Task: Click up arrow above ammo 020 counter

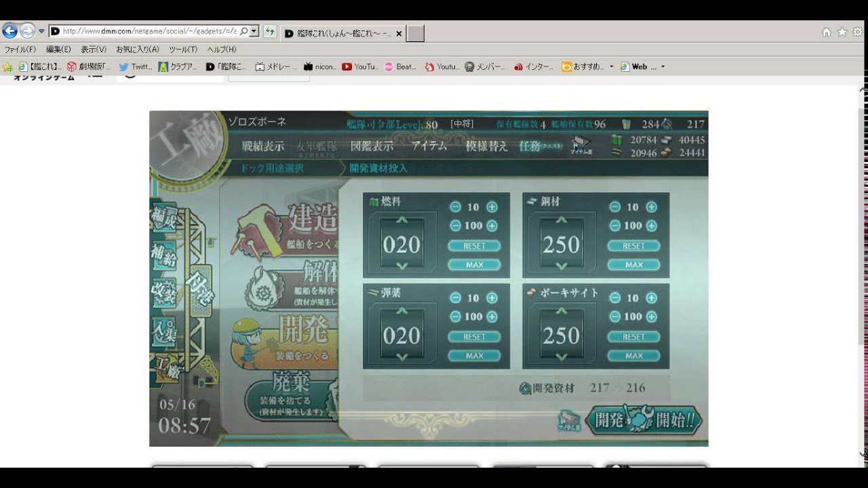Action: click(401, 310)
